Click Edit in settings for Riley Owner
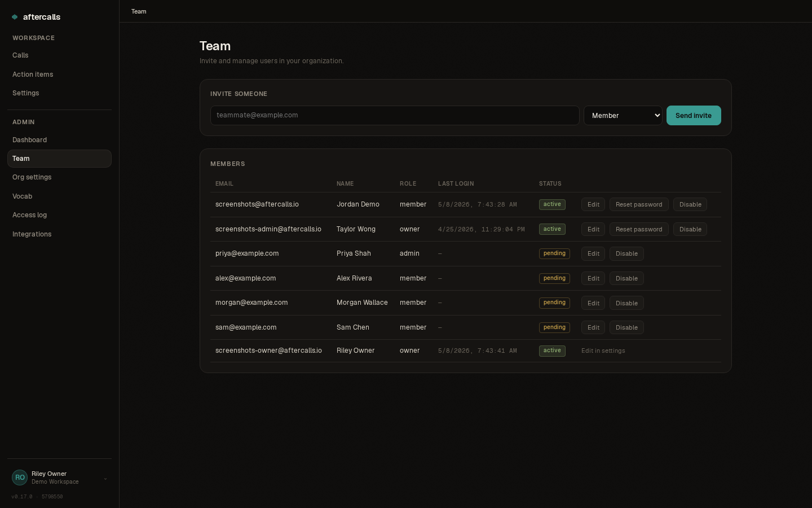Viewport: 812px width, 508px height. click(603, 351)
